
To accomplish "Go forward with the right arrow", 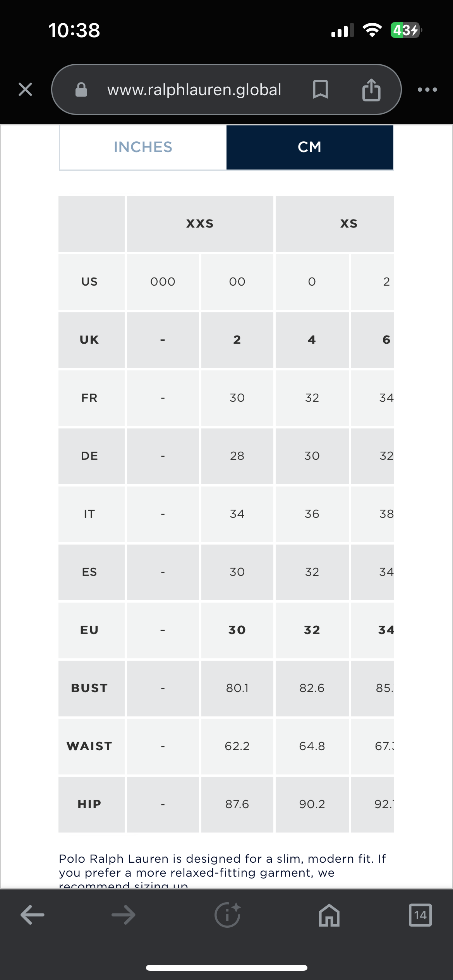I will [124, 915].
